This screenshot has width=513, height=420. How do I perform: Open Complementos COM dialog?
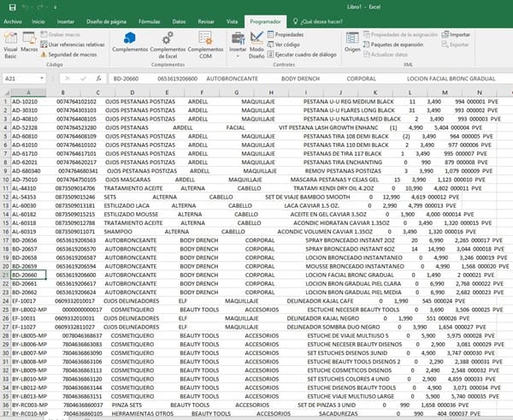[205, 45]
